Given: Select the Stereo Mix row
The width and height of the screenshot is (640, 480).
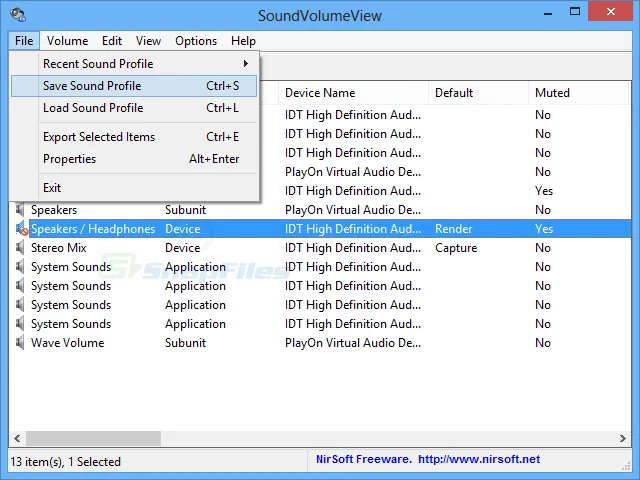Looking at the screenshot, I should 320,248.
